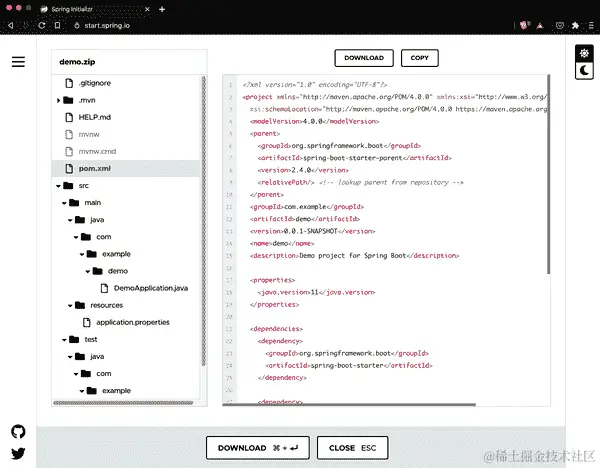Click the java.version 11 line
The image size is (600, 468).
[x=316, y=292]
